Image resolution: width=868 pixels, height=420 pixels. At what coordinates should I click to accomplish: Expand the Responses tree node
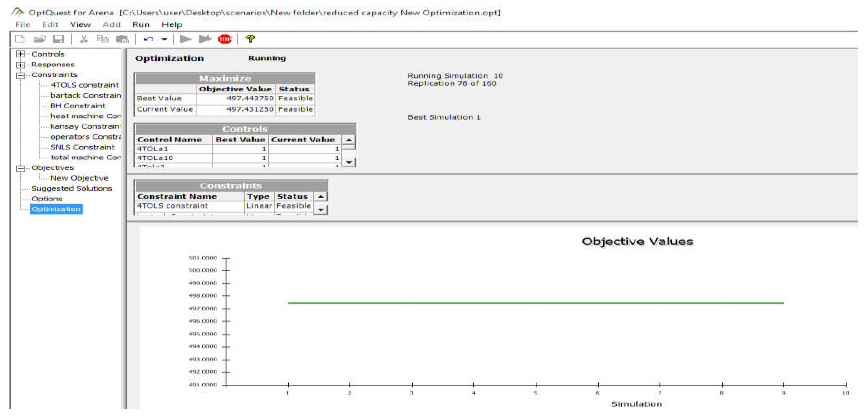point(21,64)
